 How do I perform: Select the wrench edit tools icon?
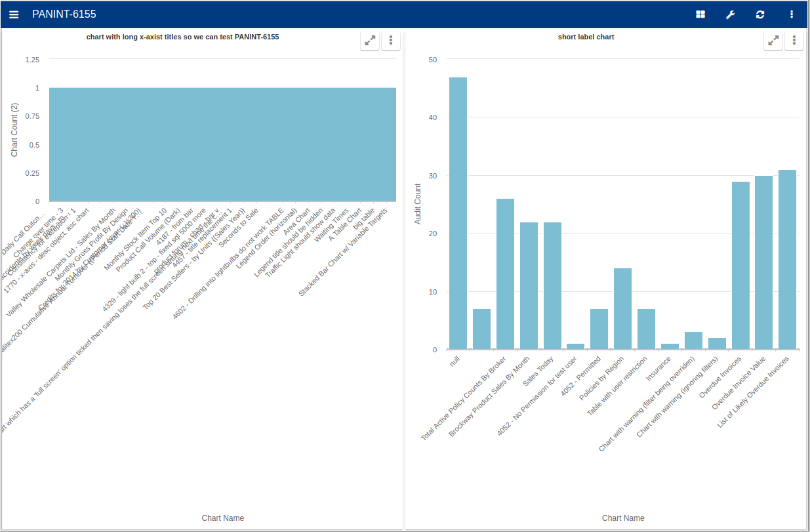click(x=730, y=14)
